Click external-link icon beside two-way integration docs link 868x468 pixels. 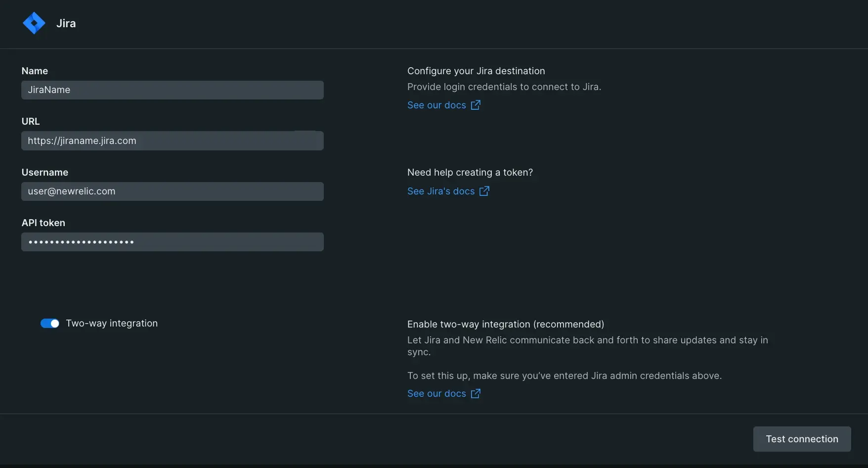tap(476, 393)
